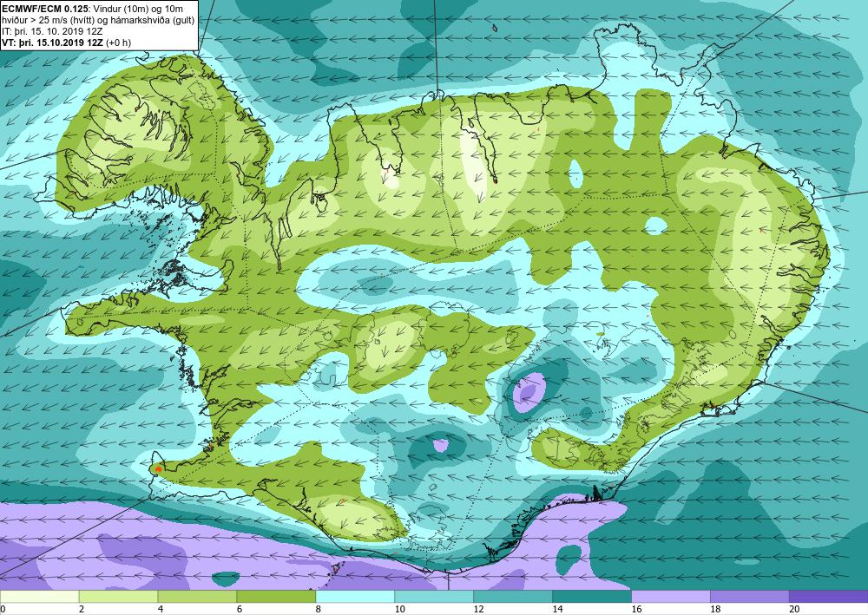Click the legend value label "12"
The height and width of the screenshot is (615, 868).
click(479, 610)
